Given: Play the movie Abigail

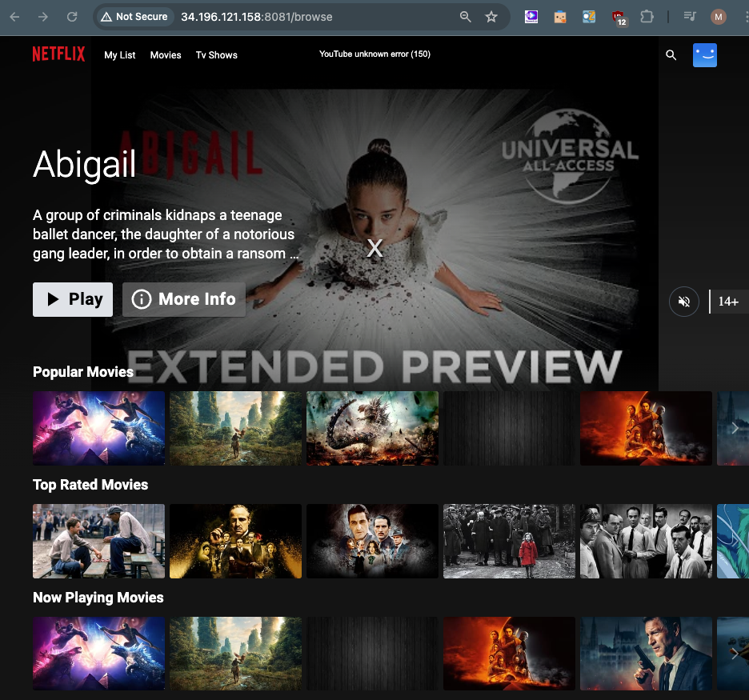Looking at the screenshot, I should click(x=72, y=299).
